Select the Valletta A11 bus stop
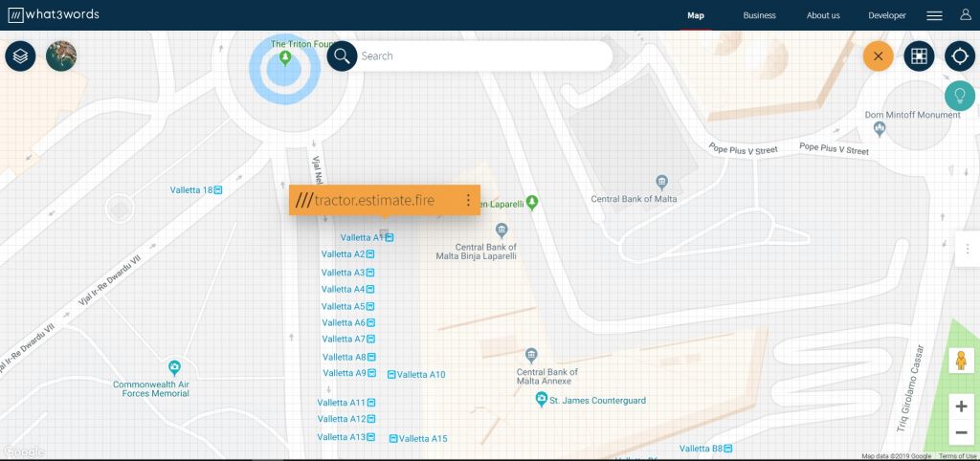 [346, 403]
